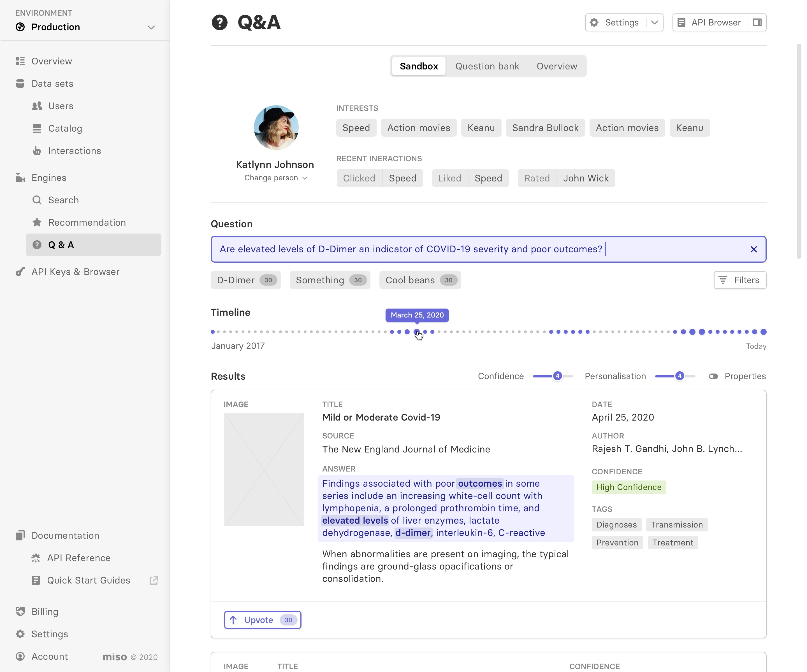Select the Something topic chip

[330, 280]
